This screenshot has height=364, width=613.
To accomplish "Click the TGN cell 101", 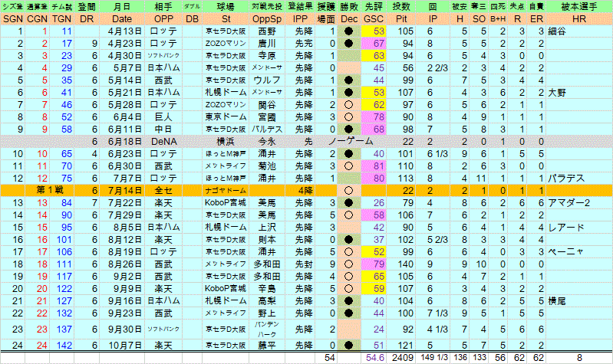I will (x=62, y=239).
